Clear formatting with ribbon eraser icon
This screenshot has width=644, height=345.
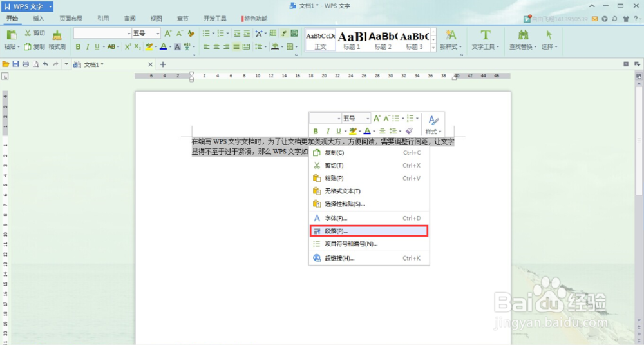pyautogui.click(x=191, y=34)
